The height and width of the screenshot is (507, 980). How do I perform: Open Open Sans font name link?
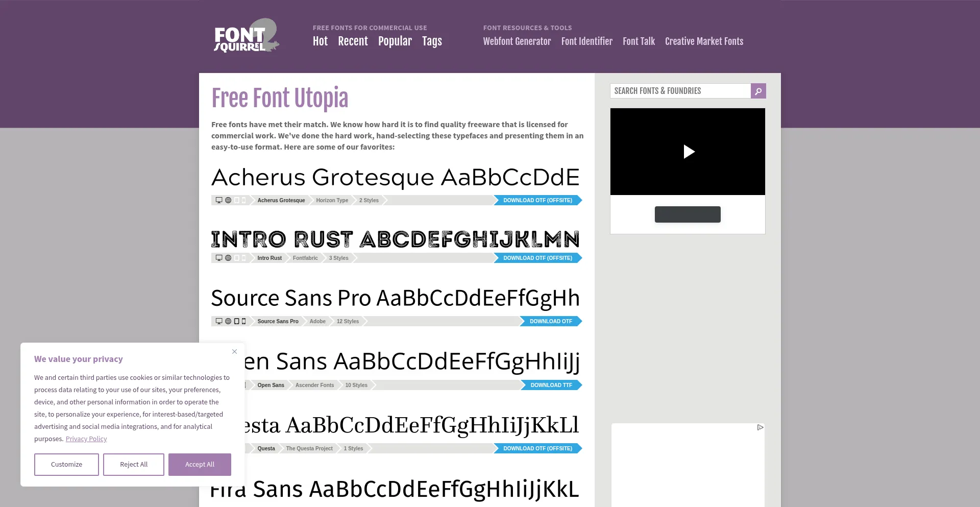pos(271,385)
